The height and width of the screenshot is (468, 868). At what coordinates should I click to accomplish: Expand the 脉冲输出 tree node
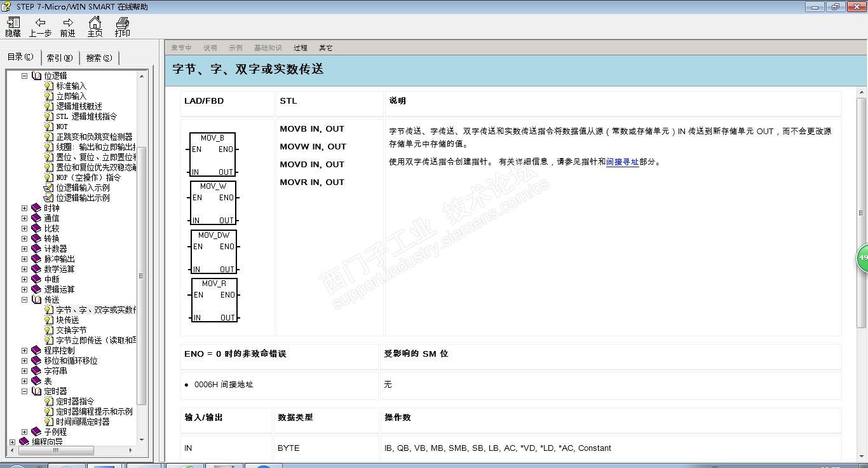[x=25, y=259]
